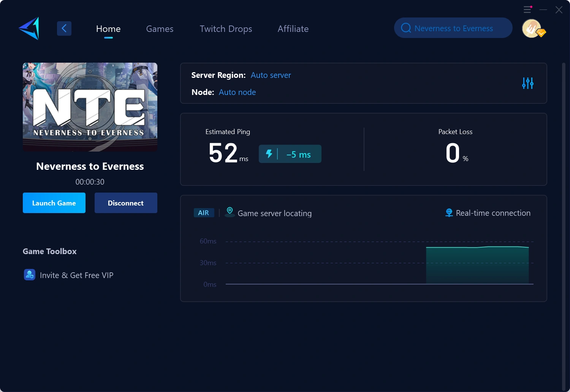The height and width of the screenshot is (392, 570).
Task: Select Home in the navigation bar
Action: (108, 29)
